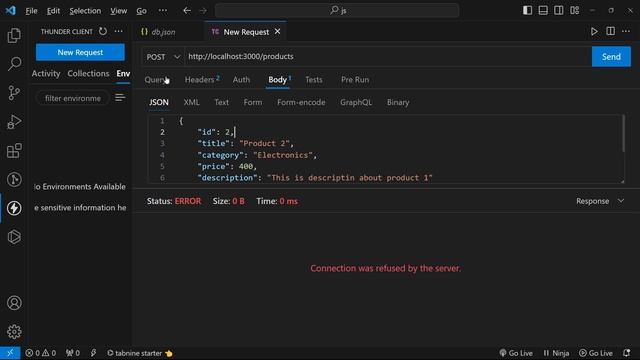Open the hexagon play icon in the activity bar

pos(14,237)
